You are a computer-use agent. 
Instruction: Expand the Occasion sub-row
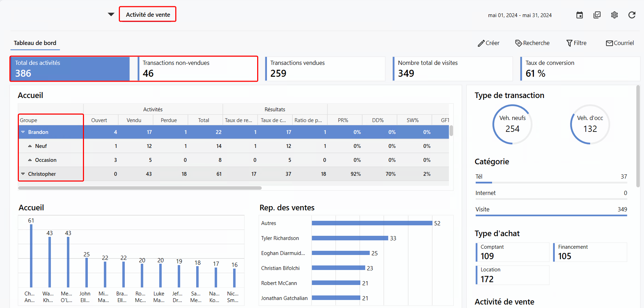coord(30,160)
